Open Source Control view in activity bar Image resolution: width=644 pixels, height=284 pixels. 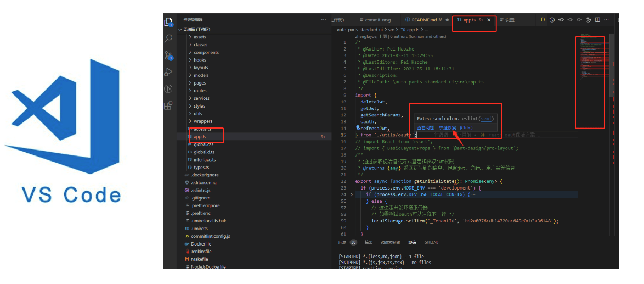[168, 55]
